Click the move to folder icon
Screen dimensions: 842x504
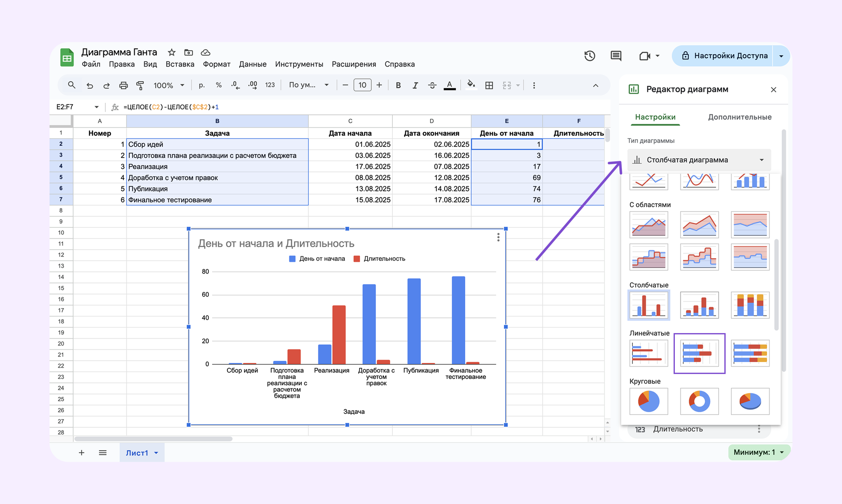[x=189, y=52]
